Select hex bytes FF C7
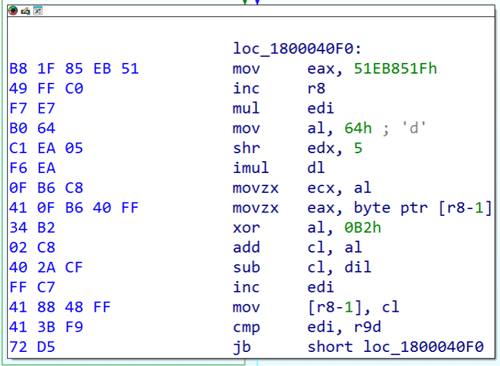The height and width of the screenshot is (366, 500). [x=32, y=287]
